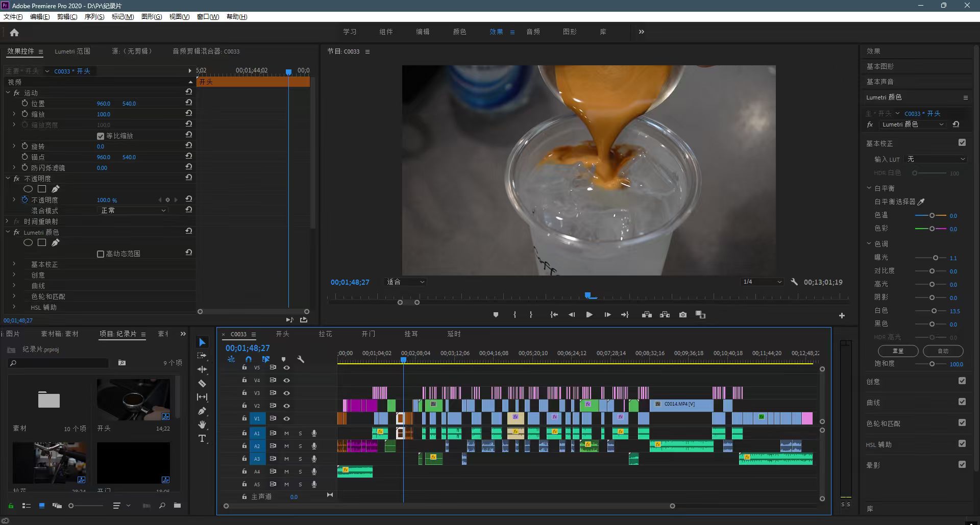Open timeline display settings wrench
980x525 pixels.
(x=301, y=359)
